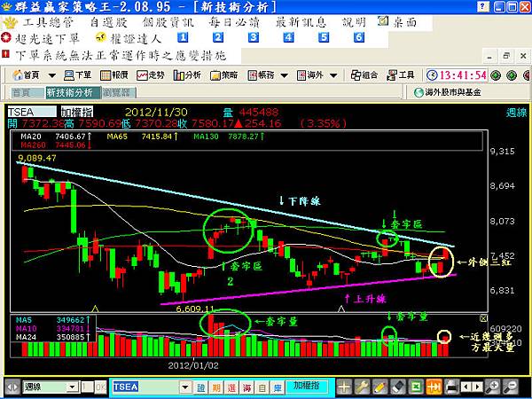
Task: Open the 自選股 menu
Action: point(109,23)
